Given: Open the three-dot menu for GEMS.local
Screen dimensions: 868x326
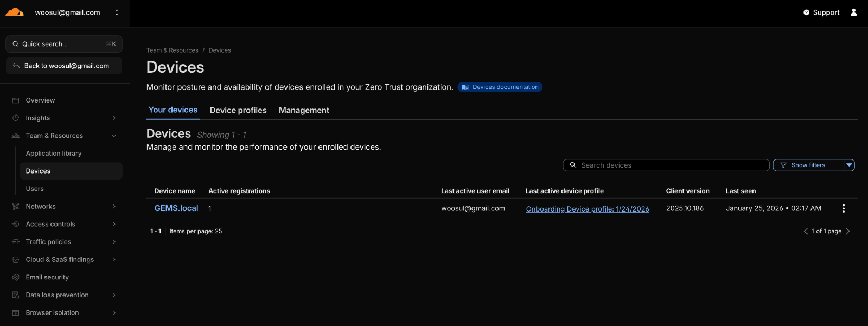Looking at the screenshot, I should [x=844, y=208].
